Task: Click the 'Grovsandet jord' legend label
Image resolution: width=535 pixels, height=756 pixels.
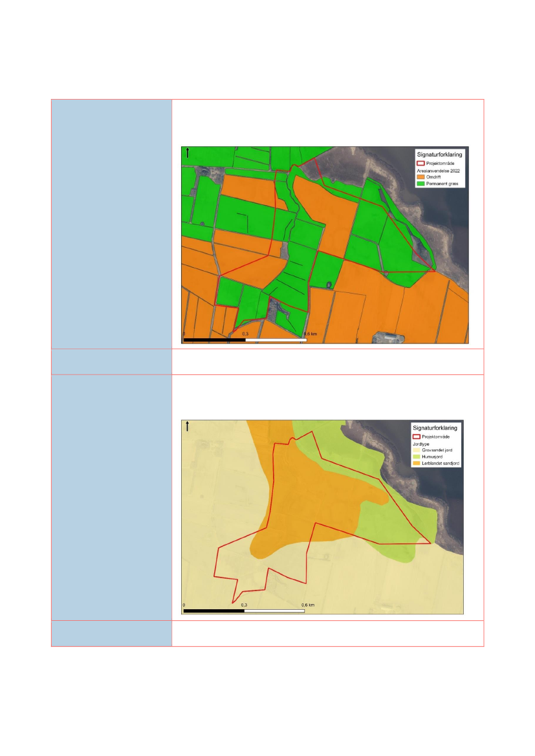Action: [x=437, y=450]
